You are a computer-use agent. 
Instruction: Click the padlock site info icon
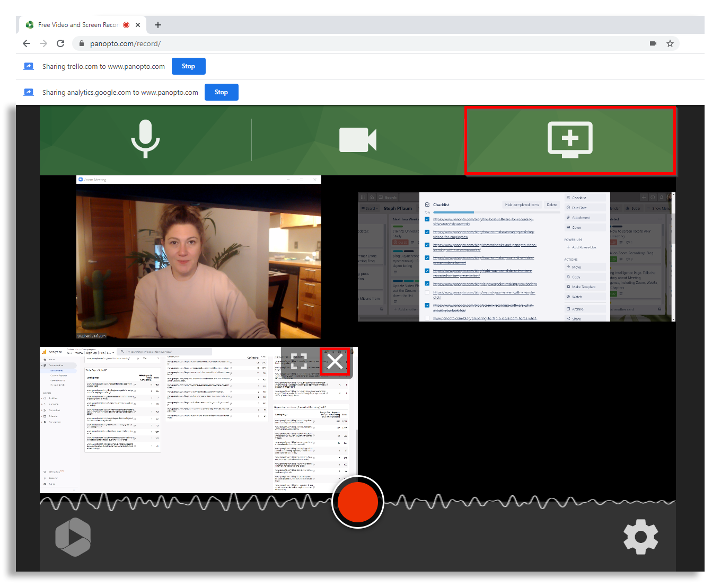pos(81,43)
